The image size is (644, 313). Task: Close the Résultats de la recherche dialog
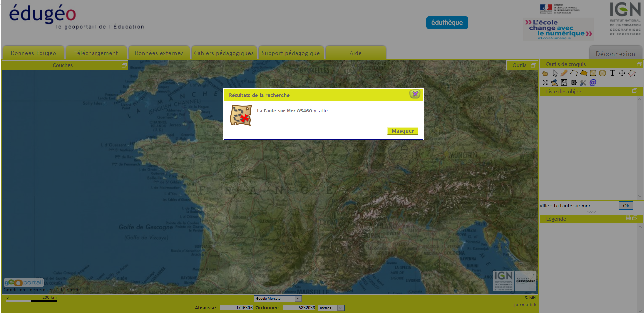[x=415, y=94]
